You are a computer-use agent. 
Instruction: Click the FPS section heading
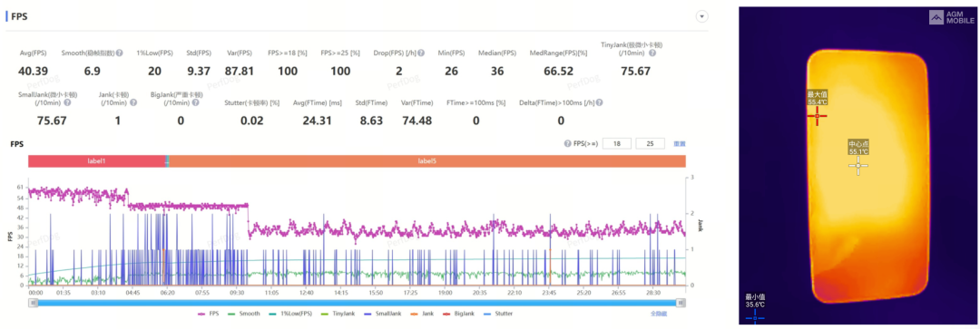click(x=19, y=17)
